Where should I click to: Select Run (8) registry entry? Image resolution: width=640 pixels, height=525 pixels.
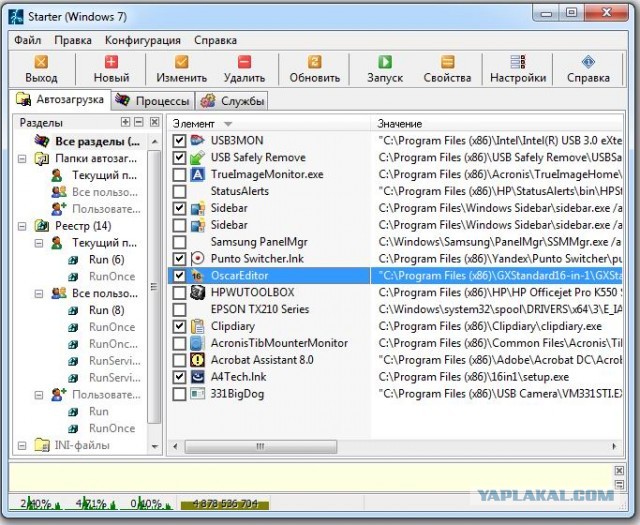pyautogui.click(x=107, y=310)
